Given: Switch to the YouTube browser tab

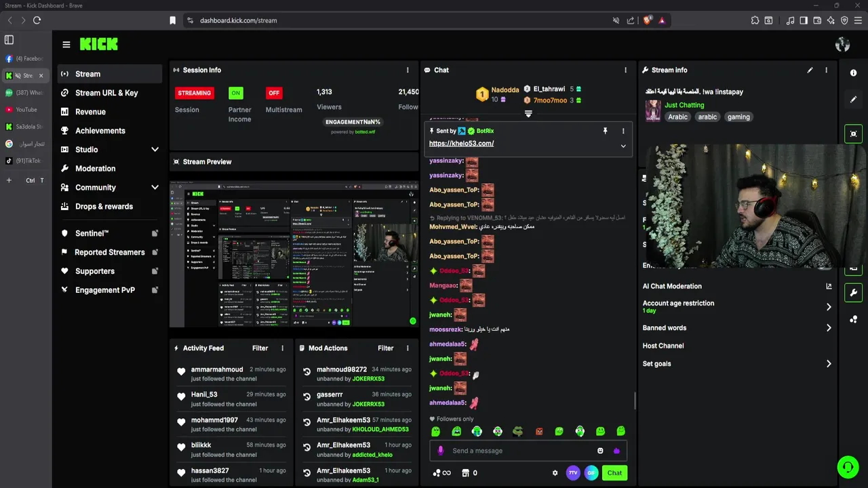Looking at the screenshot, I should pyautogui.click(x=25, y=110).
